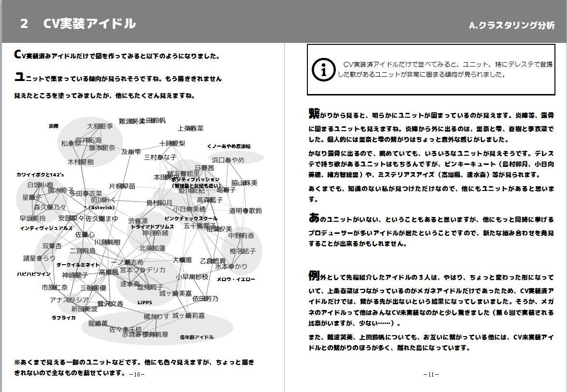
Task: Click the unit label "LiPPS"
Action: [145, 303]
